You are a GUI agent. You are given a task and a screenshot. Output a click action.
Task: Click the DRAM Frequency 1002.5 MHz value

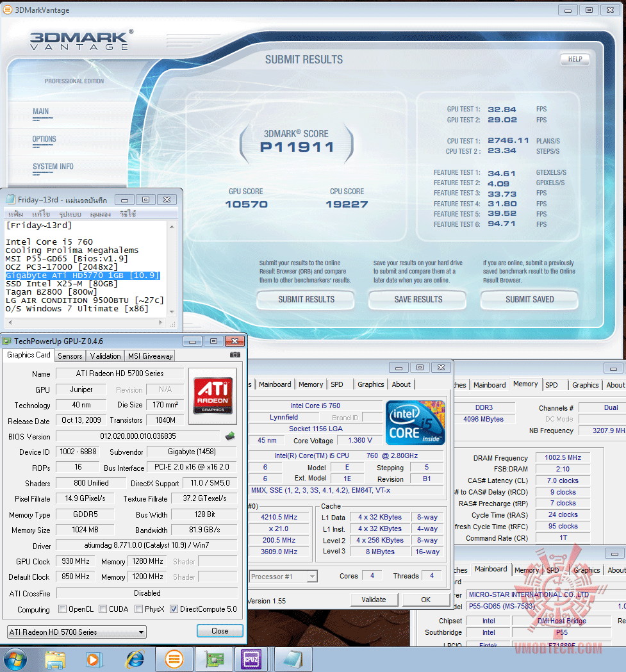pyautogui.click(x=563, y=457)
